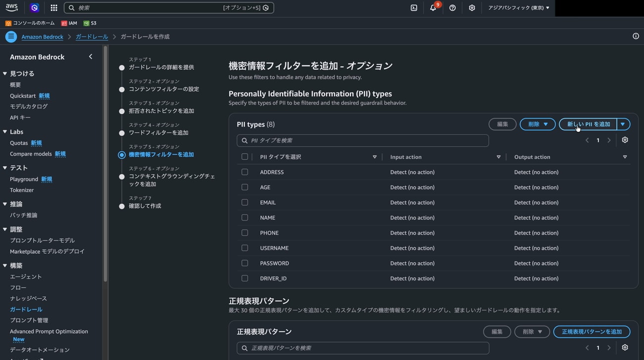
Task: Go to step 4 ワードフィルターを追加
Action: (x=158, y=133)
